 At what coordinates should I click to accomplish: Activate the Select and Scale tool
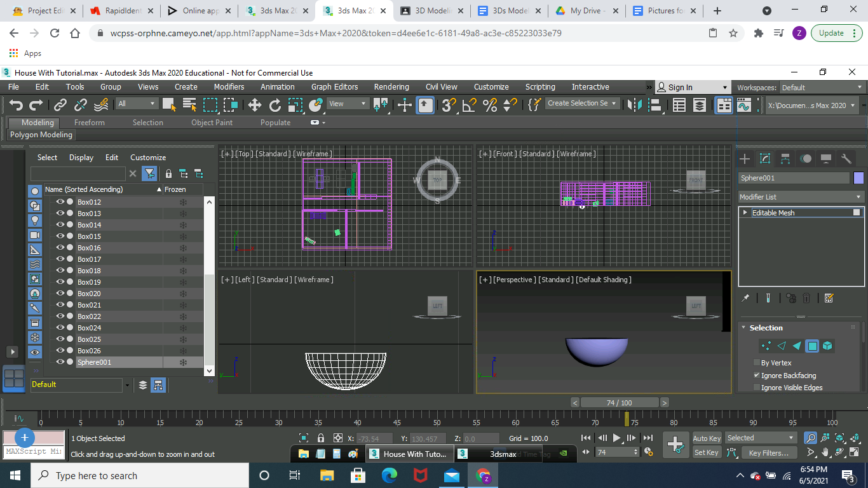click(x=295, y=105)
